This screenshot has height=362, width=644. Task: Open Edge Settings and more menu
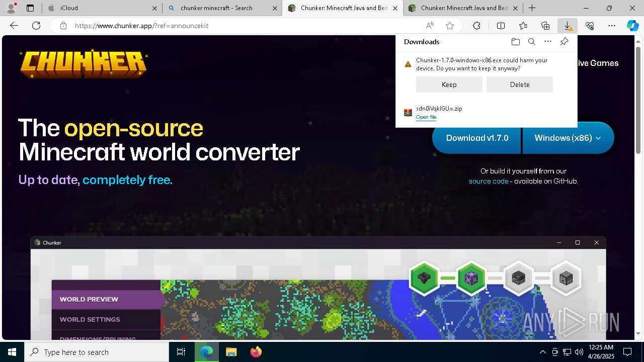(612, 26)
